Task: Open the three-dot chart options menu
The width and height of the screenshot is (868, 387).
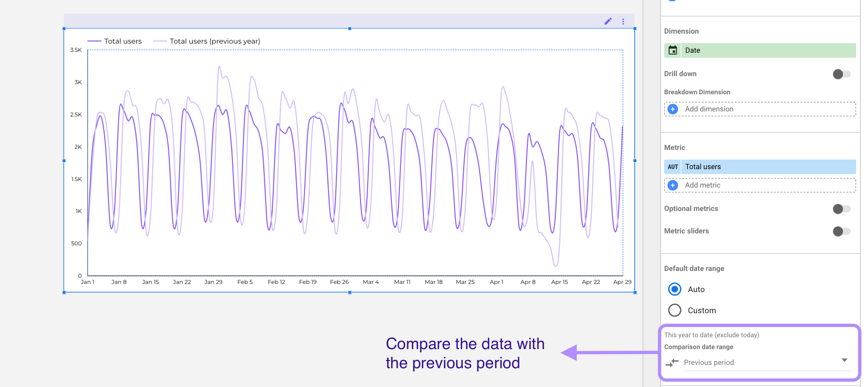Action: 623,21
